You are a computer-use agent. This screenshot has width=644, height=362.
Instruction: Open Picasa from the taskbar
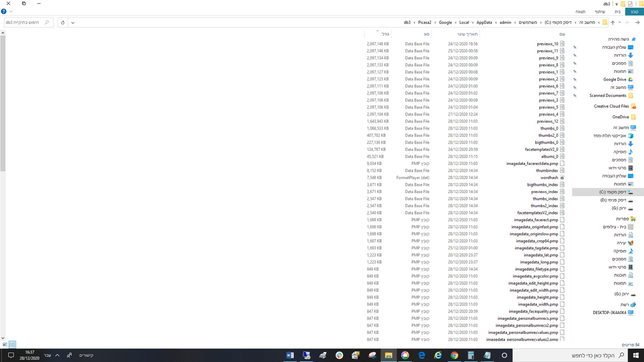[405, 355]
